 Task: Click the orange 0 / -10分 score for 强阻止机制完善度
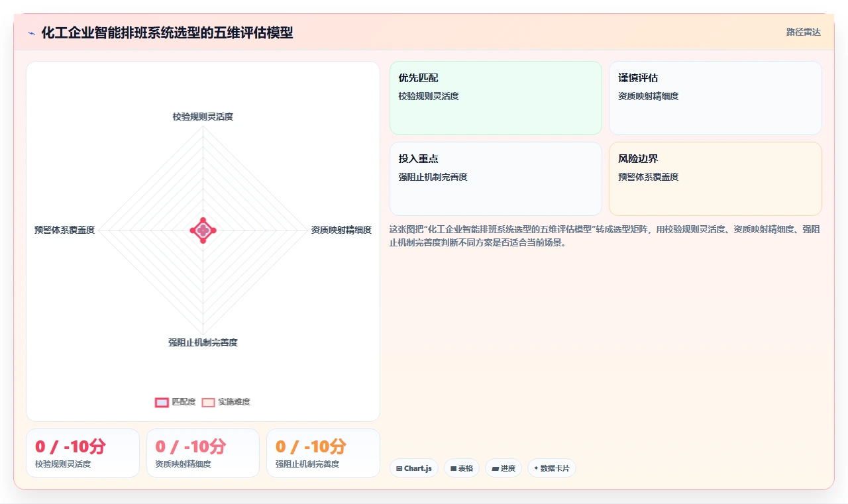point(311,446)
